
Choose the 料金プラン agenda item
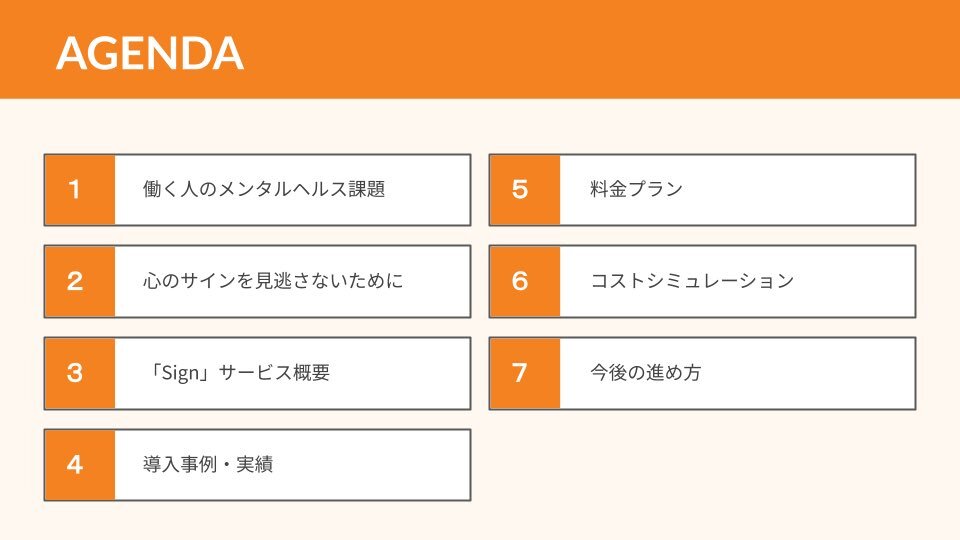coord(636,189)
